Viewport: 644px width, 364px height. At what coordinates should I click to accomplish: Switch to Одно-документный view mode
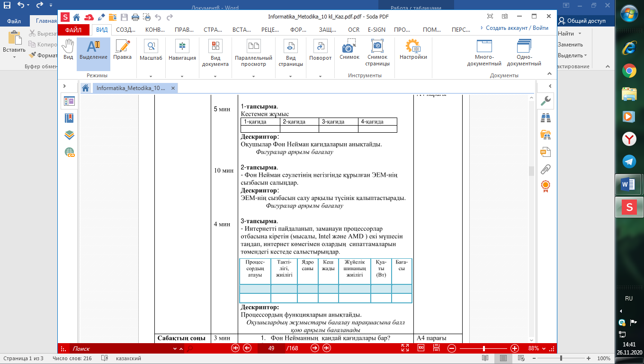(524, 53)
